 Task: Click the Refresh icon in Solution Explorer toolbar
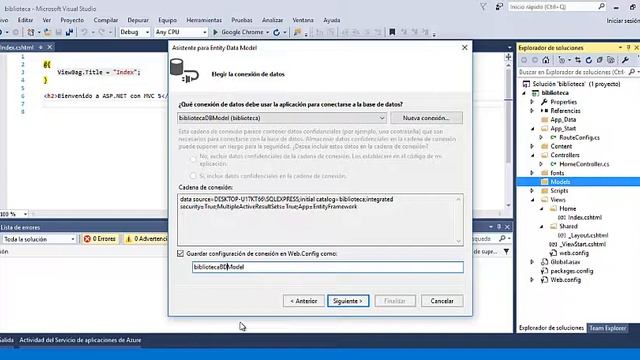589,60
